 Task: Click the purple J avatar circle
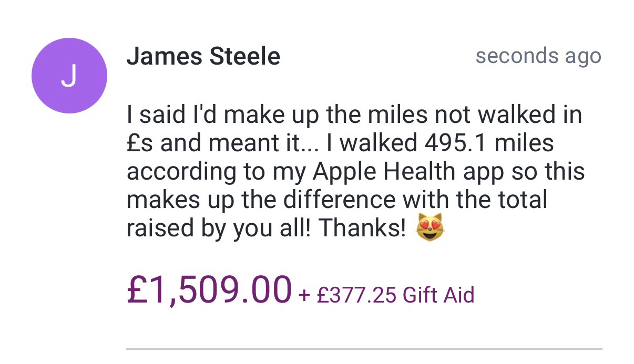point(69,76)
